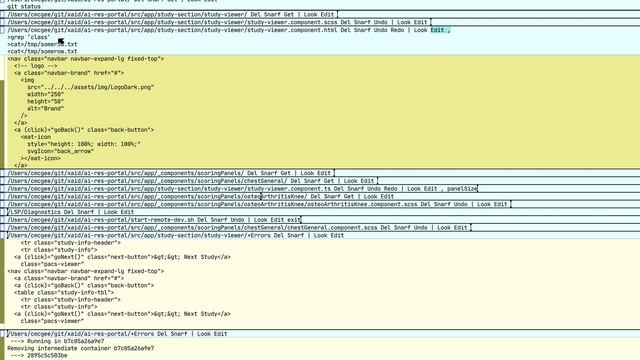This screenshot has height=360, width=640.
Task: Click Get in osteoArthritisKnee/ directory tag
Action: coord(349,196)
